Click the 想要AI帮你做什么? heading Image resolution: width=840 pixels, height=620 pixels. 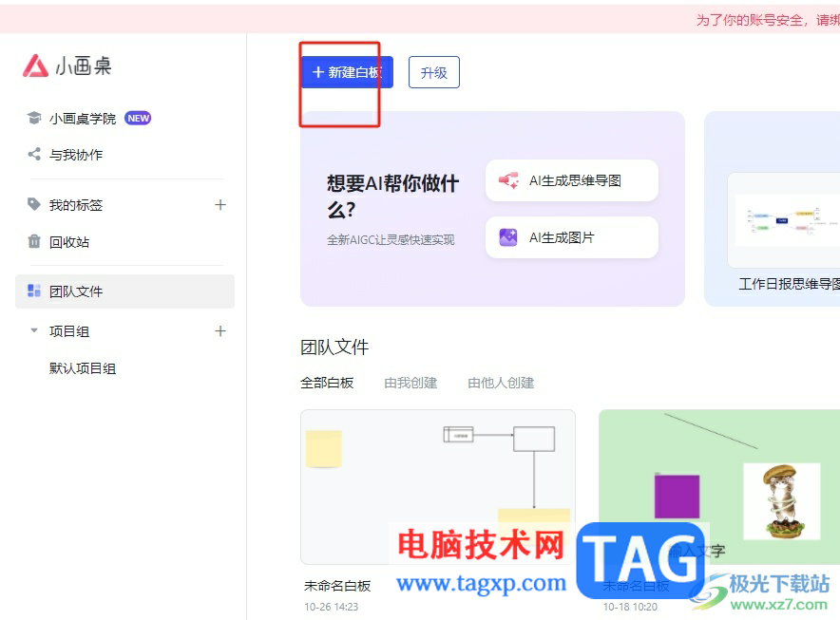tap(392, 197)
